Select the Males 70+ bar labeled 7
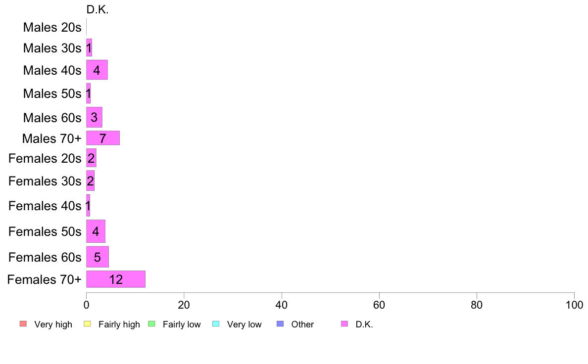 coord(103,138)
